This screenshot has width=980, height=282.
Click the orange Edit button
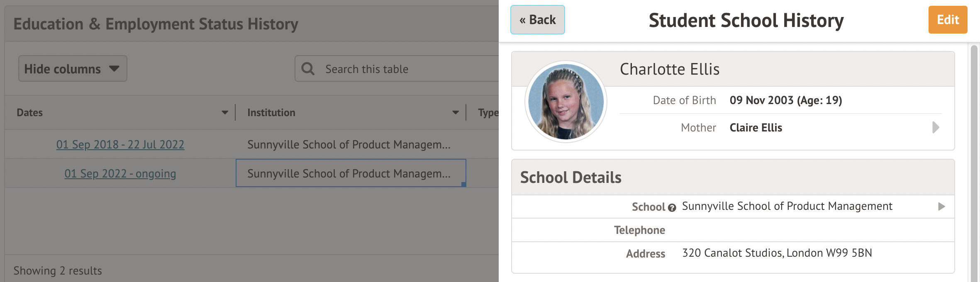948,20
